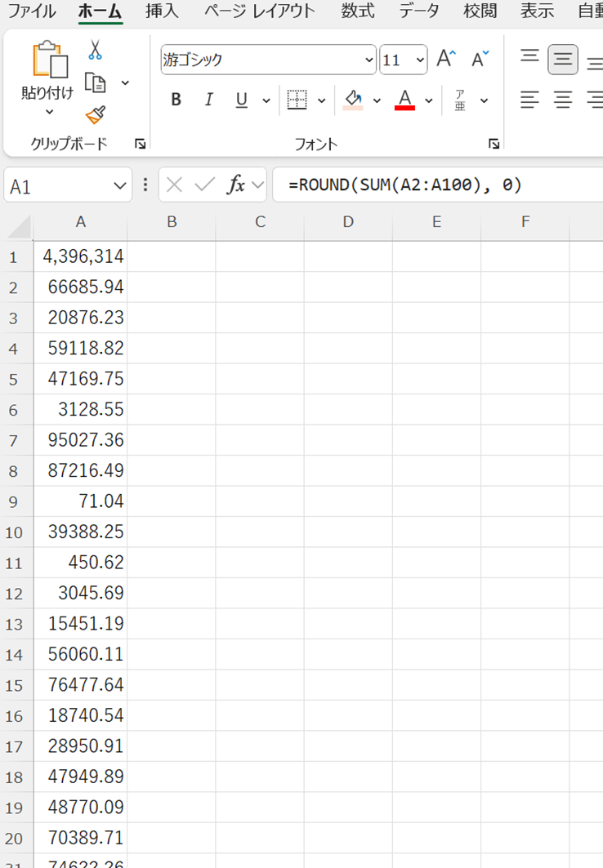603x868 pixels.
Task: Open the 挿入 tab
Action: click(x=162, y=11)
